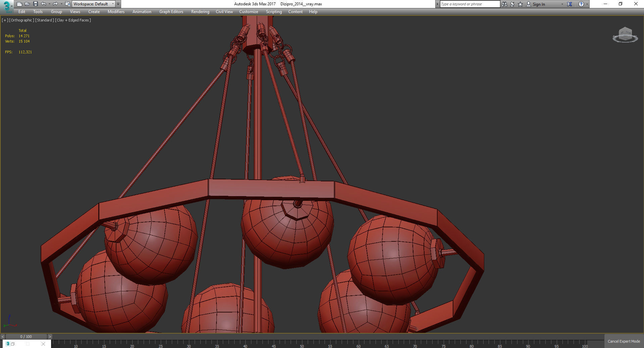Expand the InfoCenter search panel arrow

click(x=437, y=4)
